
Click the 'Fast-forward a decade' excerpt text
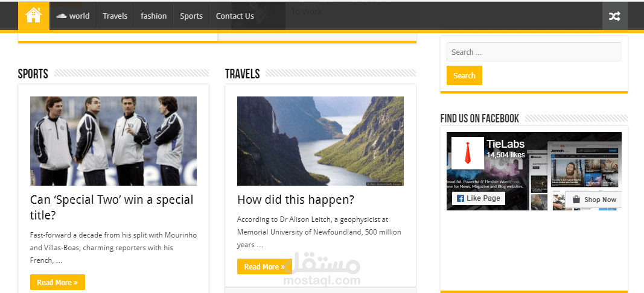point(113,248)
